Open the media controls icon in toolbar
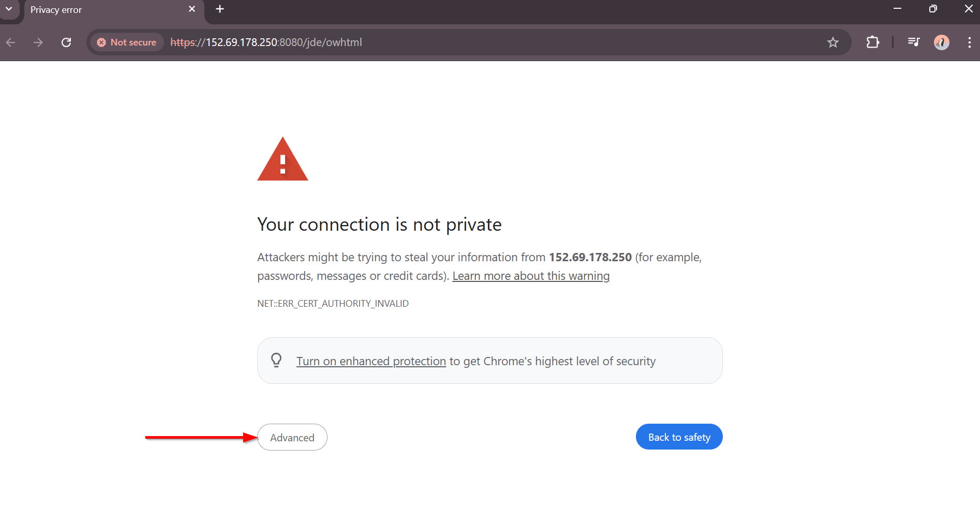The height and width of the screenshot is (508, 980). pyautogui.click(x=913, y=42)
